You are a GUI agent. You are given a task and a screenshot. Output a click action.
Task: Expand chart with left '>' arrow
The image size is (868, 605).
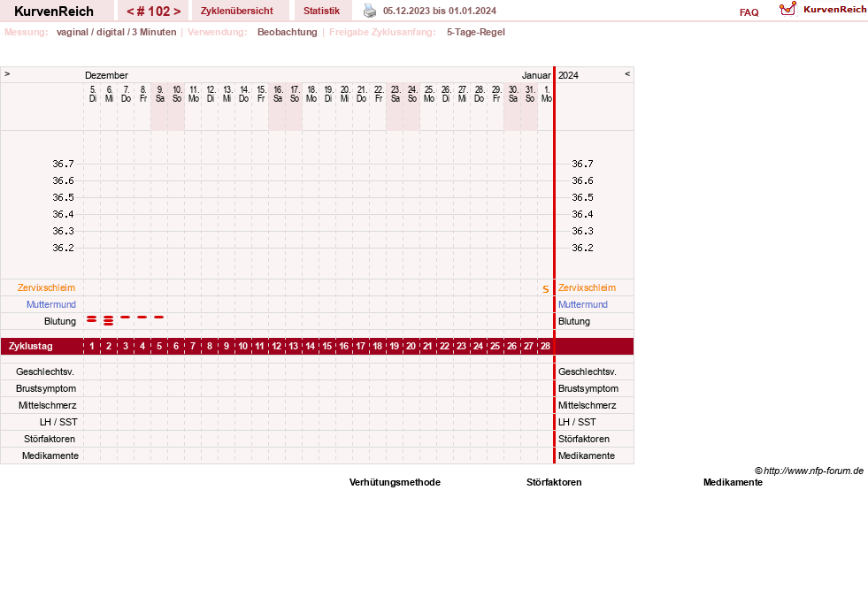[7, 73]
